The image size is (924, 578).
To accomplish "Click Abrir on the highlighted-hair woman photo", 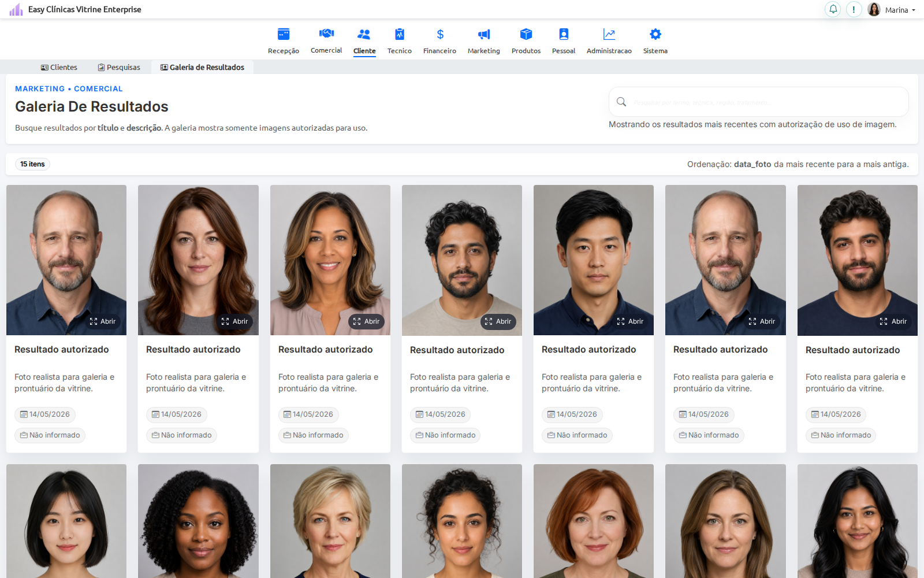I will coord(366,321).
